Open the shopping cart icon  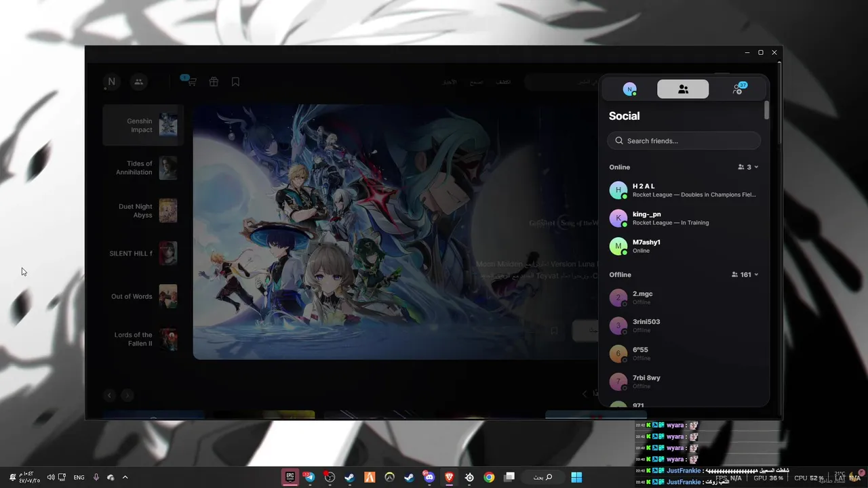(191, 82)
